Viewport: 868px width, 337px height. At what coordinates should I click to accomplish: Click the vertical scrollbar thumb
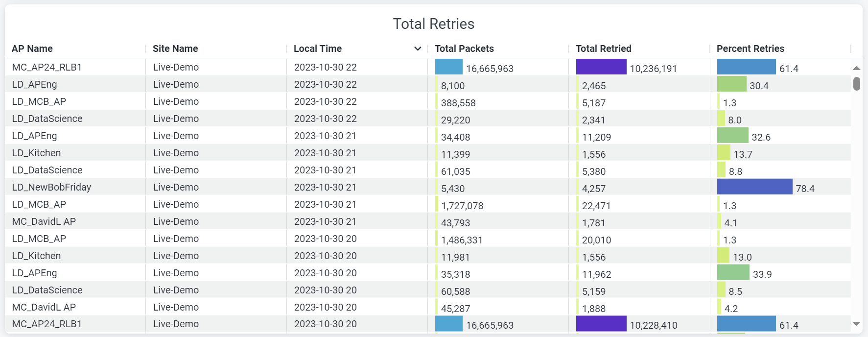pyautogui.click(x=856, y=84)
